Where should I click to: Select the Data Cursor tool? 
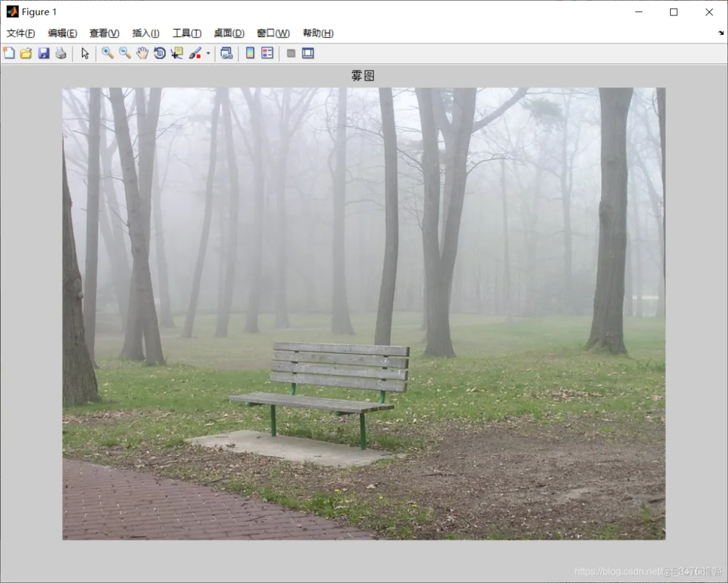pyautogui.click(x=177, y=53)
